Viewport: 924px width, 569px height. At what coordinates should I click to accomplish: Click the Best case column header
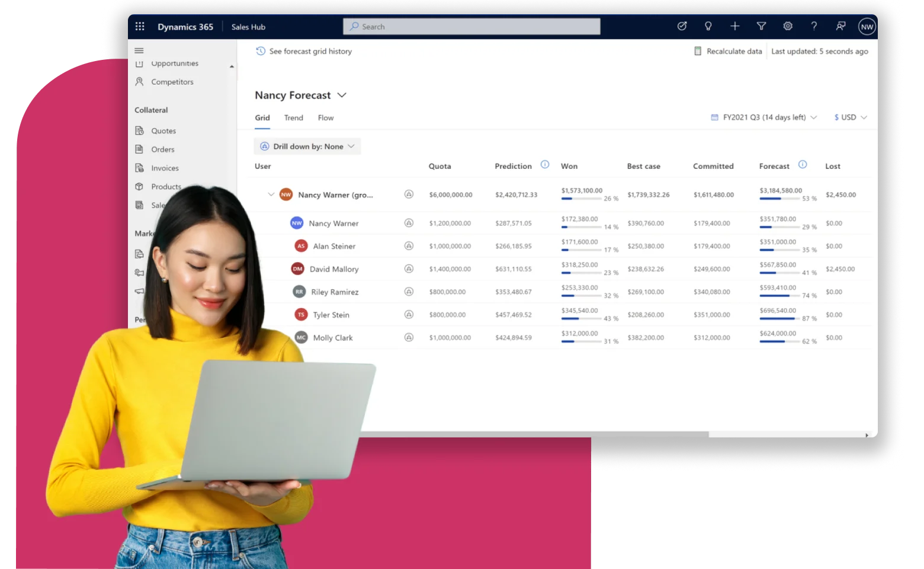pyautogui.click(x=644, y=167)
